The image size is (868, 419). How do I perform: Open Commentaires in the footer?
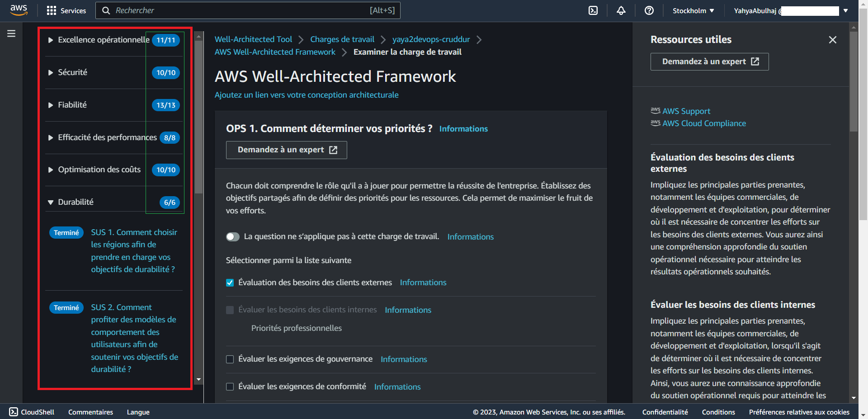click(90, 412)
